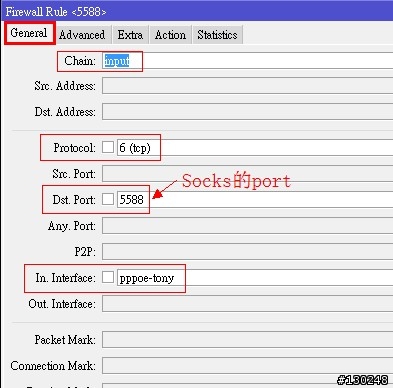Click the Any. Port field

coord(247,226)
